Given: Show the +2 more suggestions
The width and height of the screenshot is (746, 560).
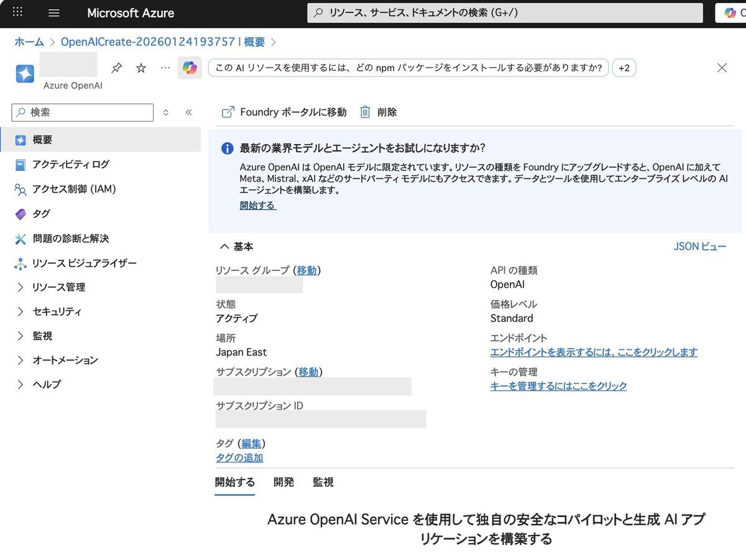Looking at the screenshot, I should click(x=624, y=68).
